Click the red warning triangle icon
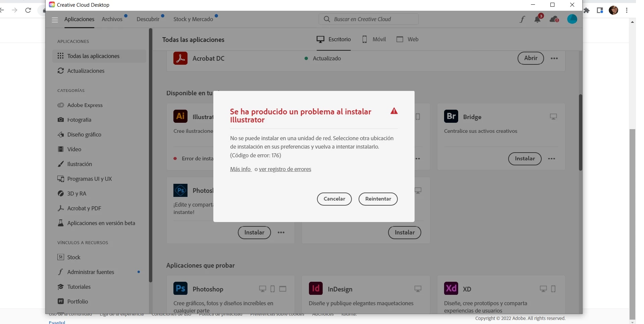 tap(394, 111)
